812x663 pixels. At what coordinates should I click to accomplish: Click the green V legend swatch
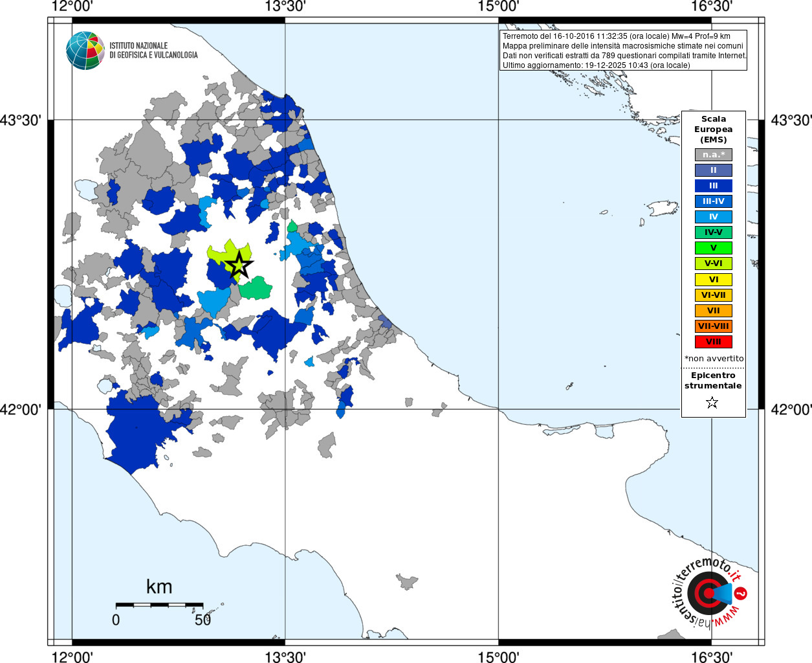[x=713, y=248]
